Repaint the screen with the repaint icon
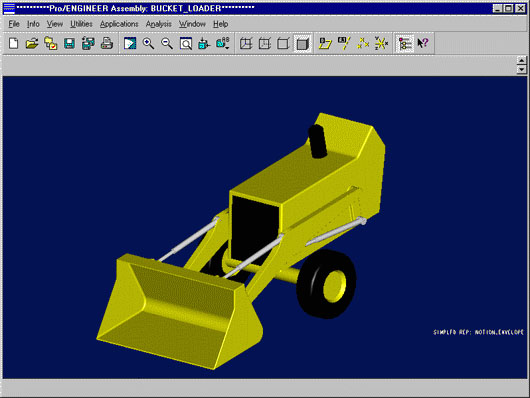The image size is (530, 398). pos(130,43)
